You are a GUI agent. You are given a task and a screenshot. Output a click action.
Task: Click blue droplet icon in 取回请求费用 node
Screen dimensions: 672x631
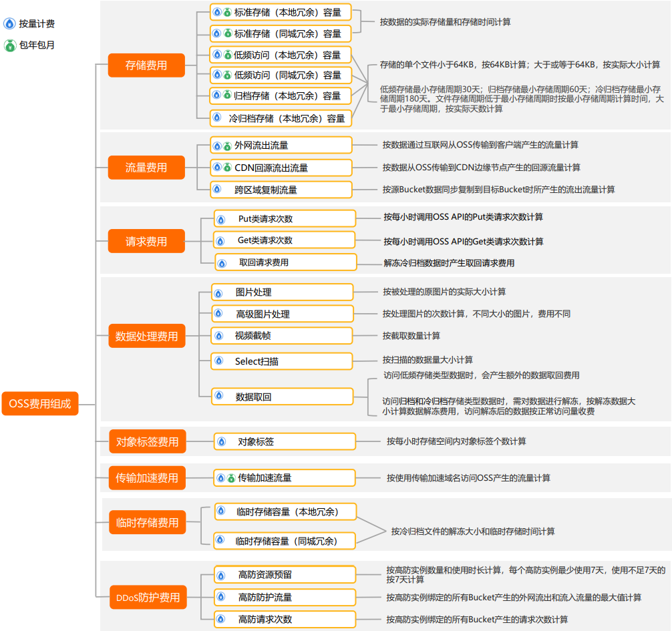[222, 264]
